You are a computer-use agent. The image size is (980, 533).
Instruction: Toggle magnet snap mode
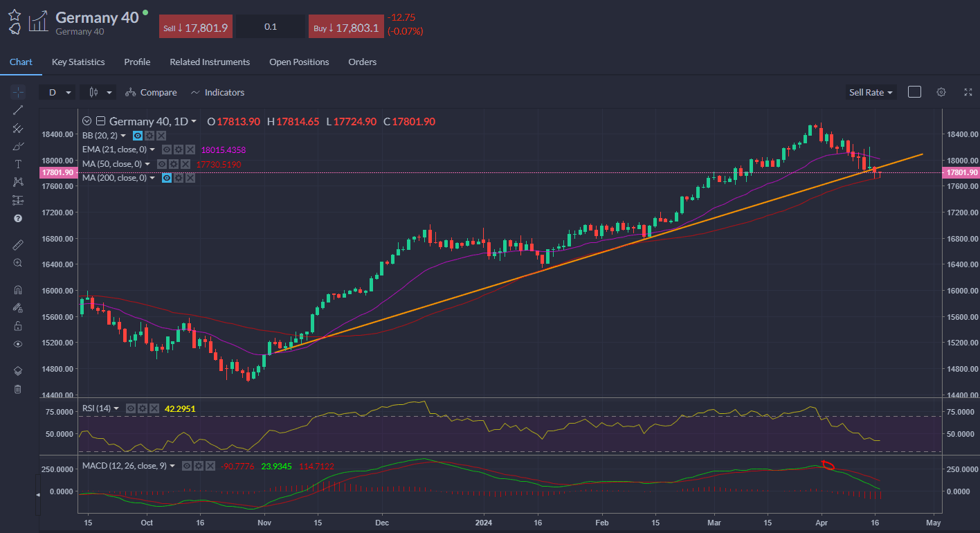coord(18,289)
